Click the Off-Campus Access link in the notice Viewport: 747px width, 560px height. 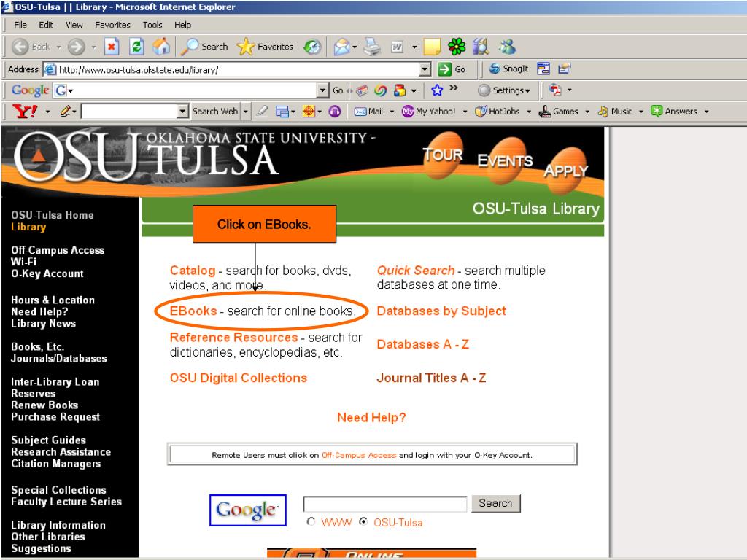point(359,455)
